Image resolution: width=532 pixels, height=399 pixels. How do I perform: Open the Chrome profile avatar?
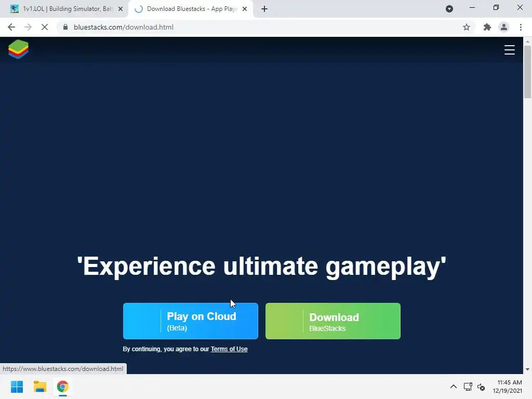pos(504,27)
